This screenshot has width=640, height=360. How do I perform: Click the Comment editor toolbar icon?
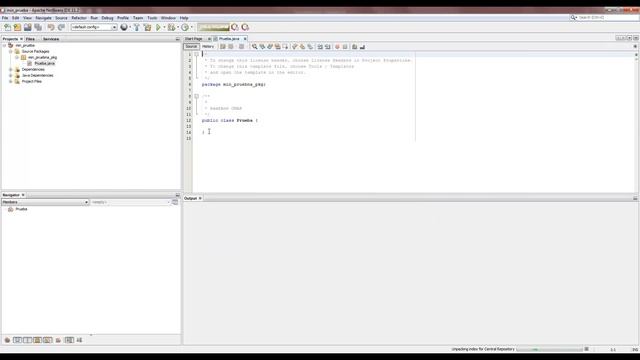click(x=354, y=47)
